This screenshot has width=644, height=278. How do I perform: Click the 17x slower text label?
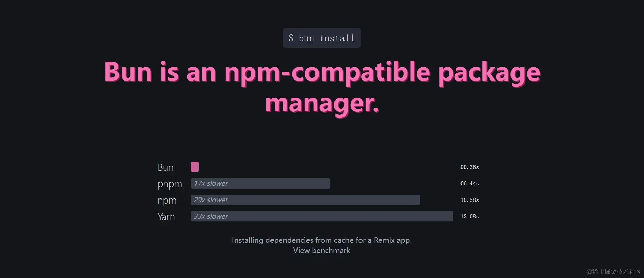211,183
